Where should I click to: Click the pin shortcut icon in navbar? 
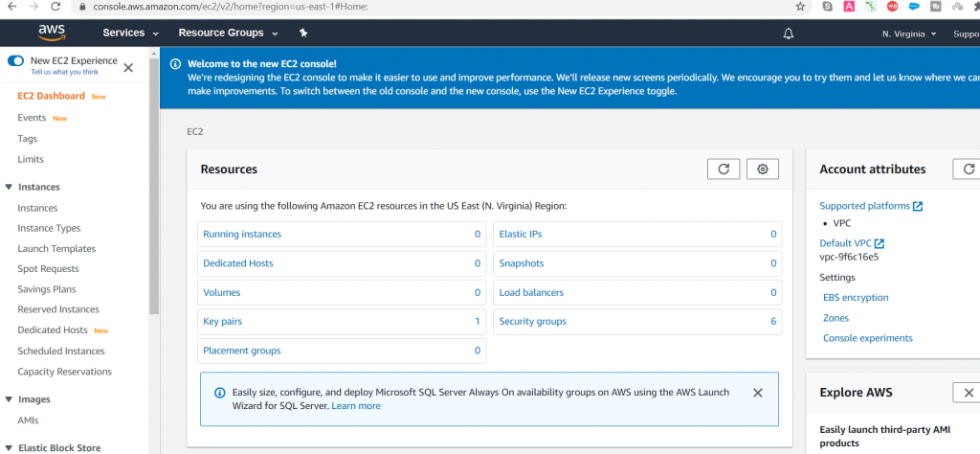[x=303, y=33]
